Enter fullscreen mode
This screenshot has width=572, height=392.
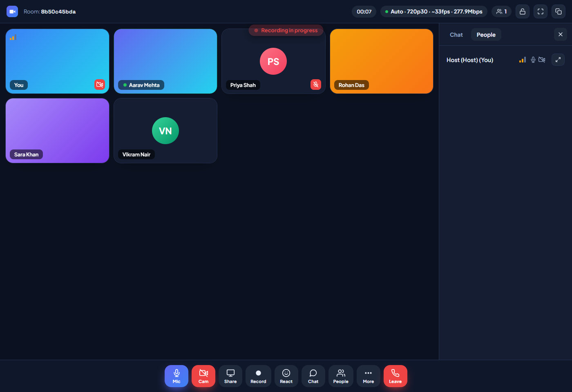541,11
